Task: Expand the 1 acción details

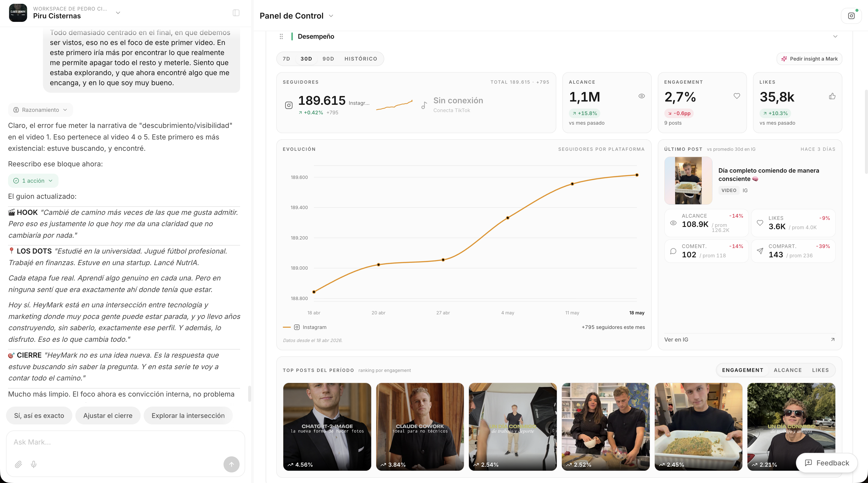Action: point(33,181)
